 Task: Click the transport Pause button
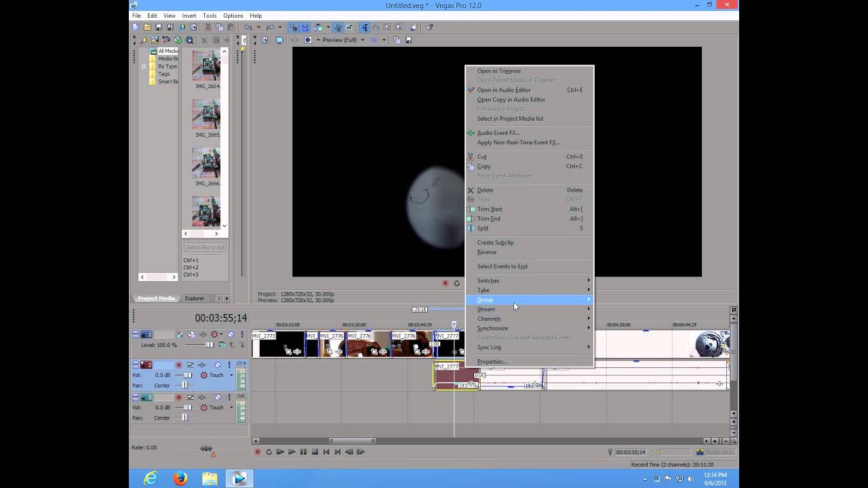pos(303,452)
